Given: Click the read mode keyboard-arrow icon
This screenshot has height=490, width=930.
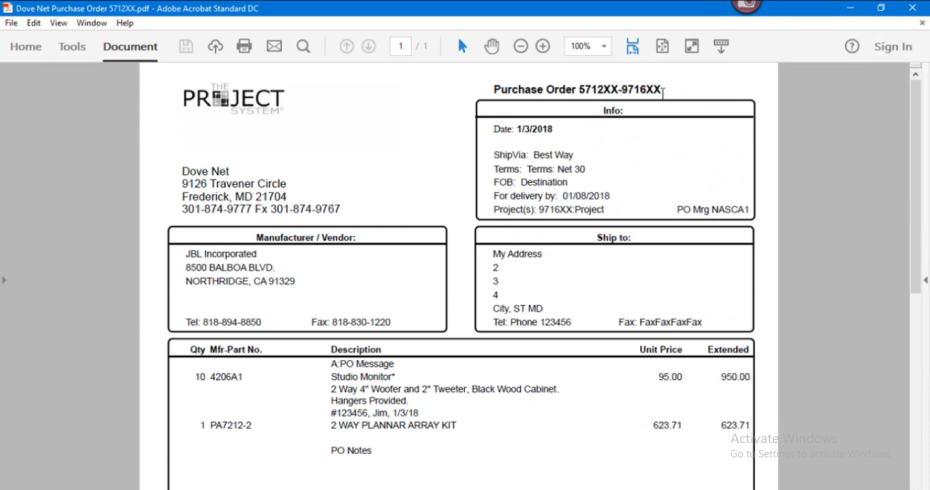Looking at the screenshot, I should [x=721, y=46].
